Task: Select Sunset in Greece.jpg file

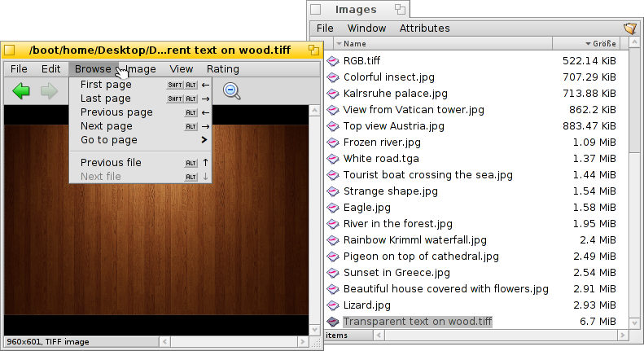Action: tap(396, 273)
